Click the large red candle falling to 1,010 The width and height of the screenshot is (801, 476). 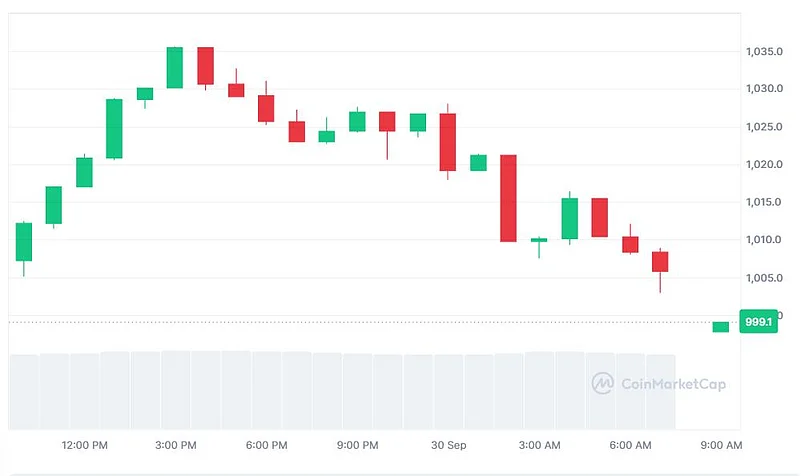(508, 198)
